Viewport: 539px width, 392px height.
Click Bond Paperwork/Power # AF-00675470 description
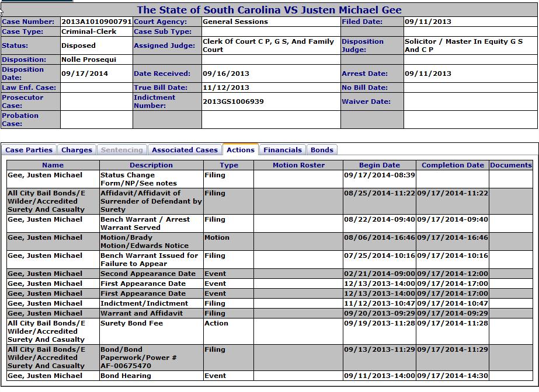pyautogui.click(x=138, y=358)
